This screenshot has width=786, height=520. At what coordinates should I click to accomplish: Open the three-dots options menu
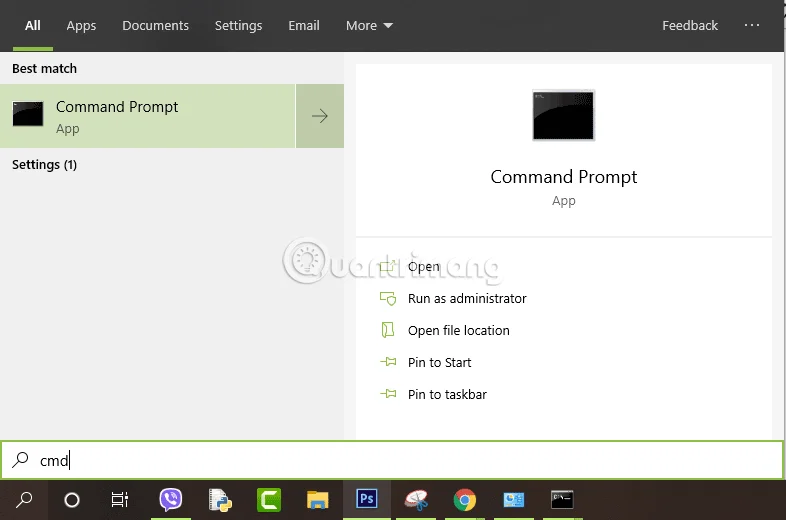[x=752, y=25]
